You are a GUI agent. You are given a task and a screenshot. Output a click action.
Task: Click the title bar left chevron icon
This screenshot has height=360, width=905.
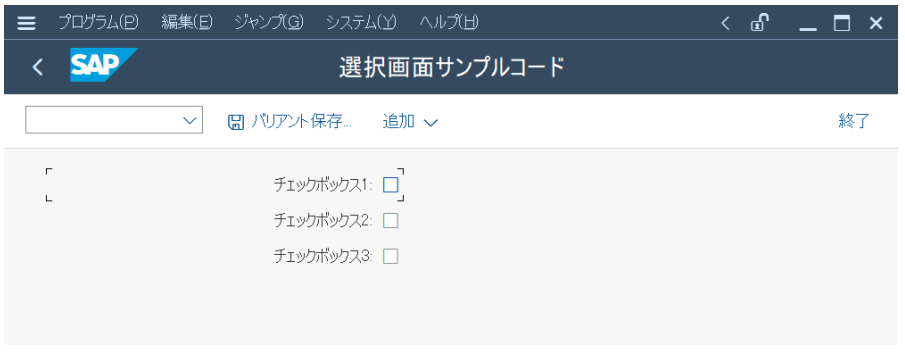[x=726, y=24]
